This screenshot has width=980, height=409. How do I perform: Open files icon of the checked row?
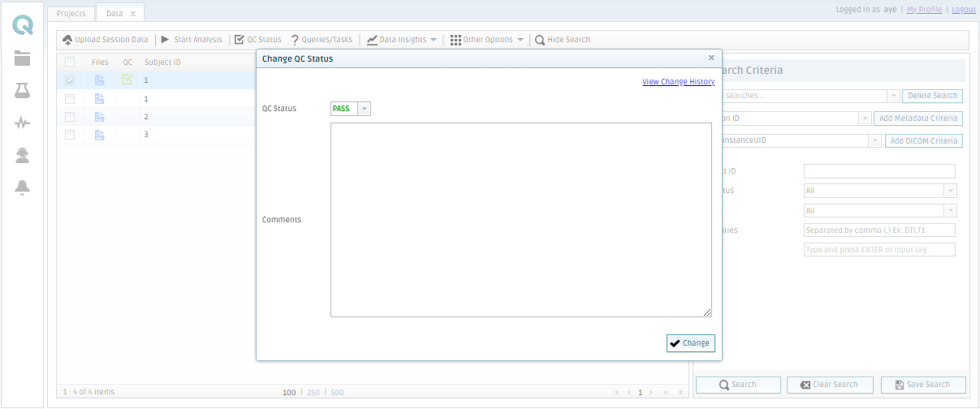pos(100,80)
